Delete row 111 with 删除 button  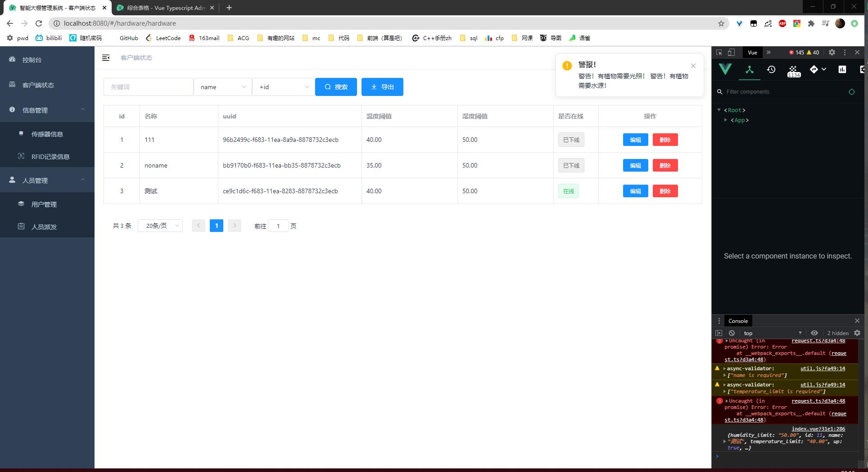click(665, 140)
